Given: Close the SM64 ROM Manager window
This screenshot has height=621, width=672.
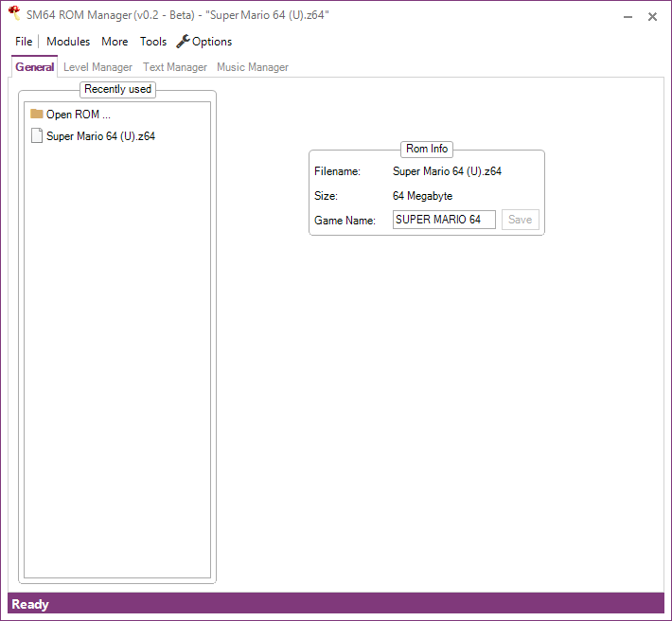Looking at the screenshot, I should coord(652,17).
